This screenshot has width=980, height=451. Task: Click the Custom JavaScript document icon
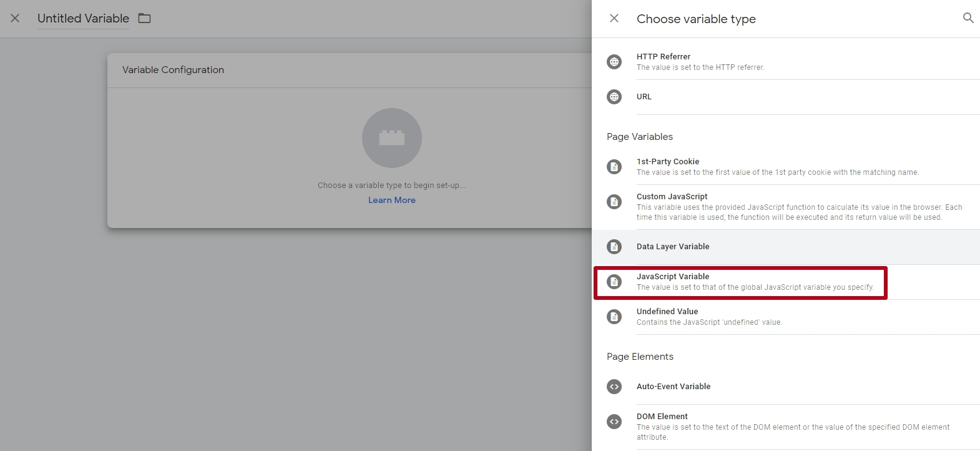[614, 202]
